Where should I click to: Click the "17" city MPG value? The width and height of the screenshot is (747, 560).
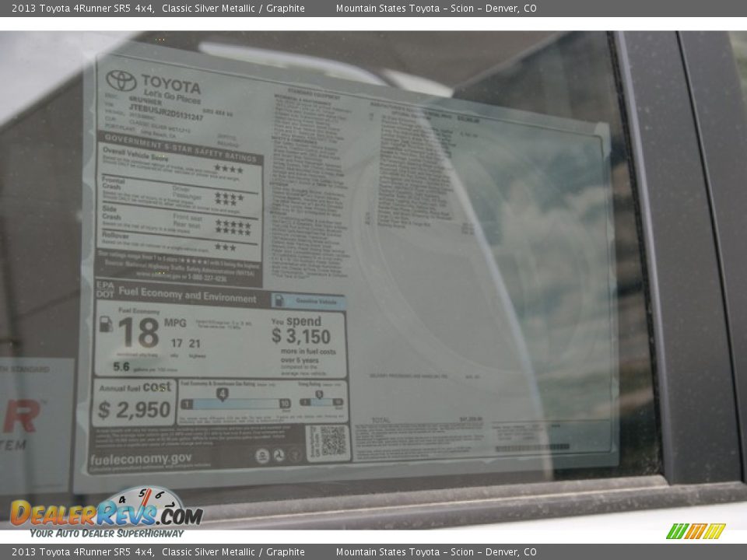tap(177, 343)
